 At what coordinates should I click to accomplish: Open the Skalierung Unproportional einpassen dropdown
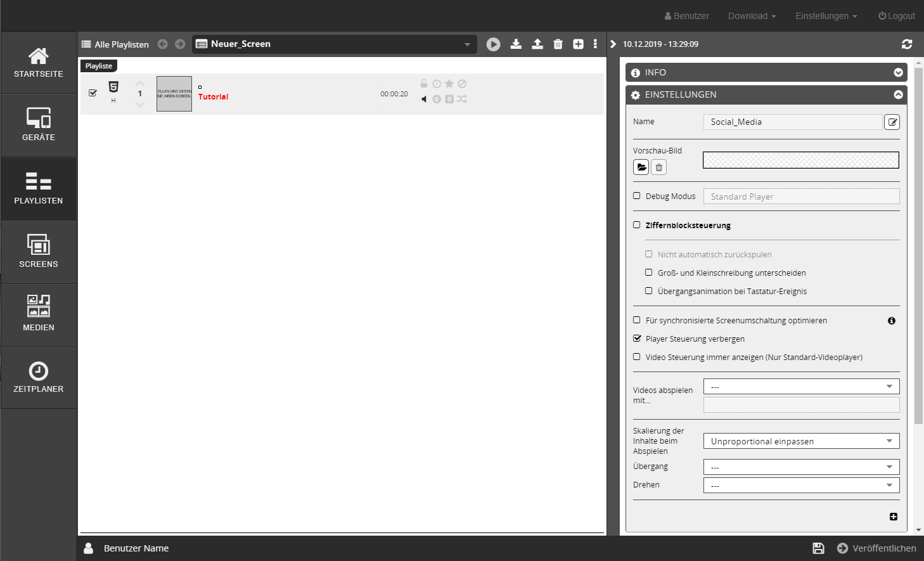(801, 441)
